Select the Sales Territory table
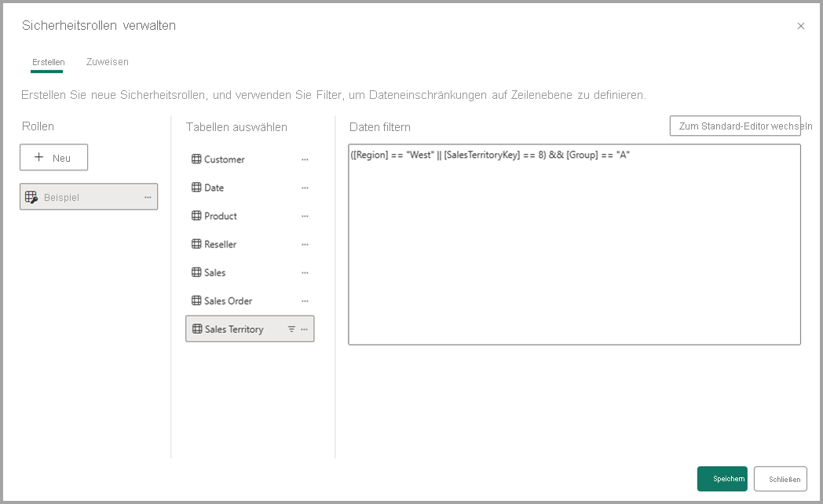 tap(250, 329)
